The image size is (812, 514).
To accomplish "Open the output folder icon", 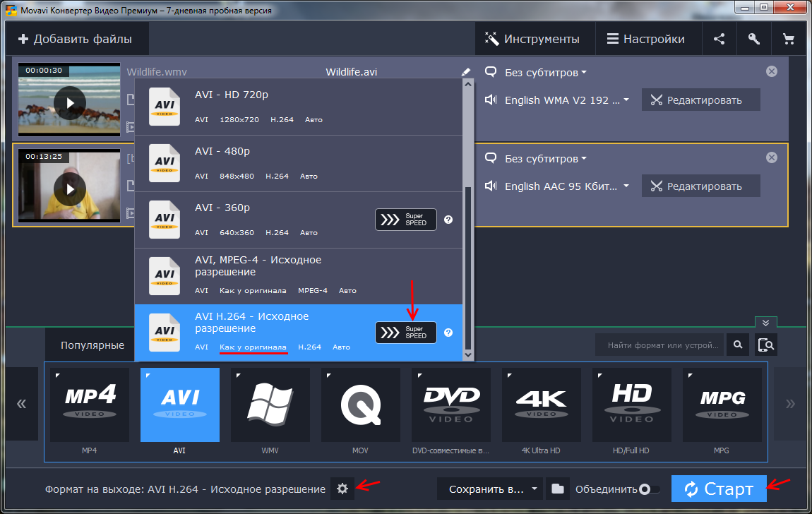I will click(x=558, y=489).
